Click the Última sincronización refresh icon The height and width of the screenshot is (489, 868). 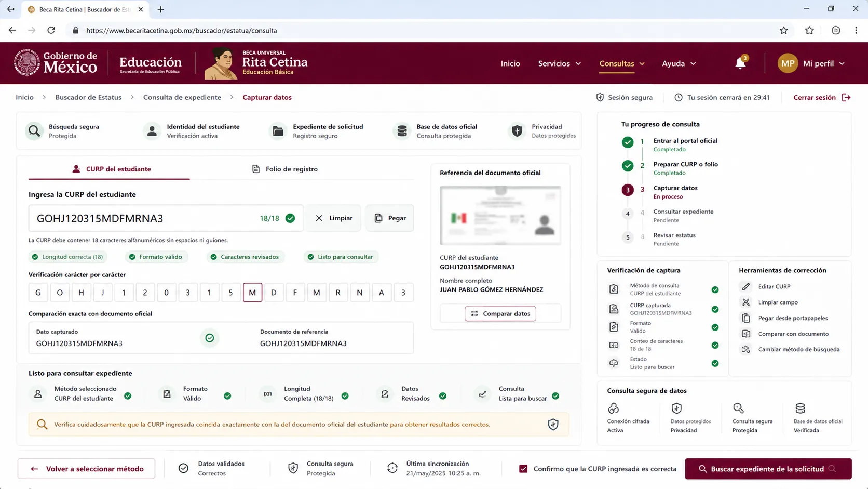[392, 468]
